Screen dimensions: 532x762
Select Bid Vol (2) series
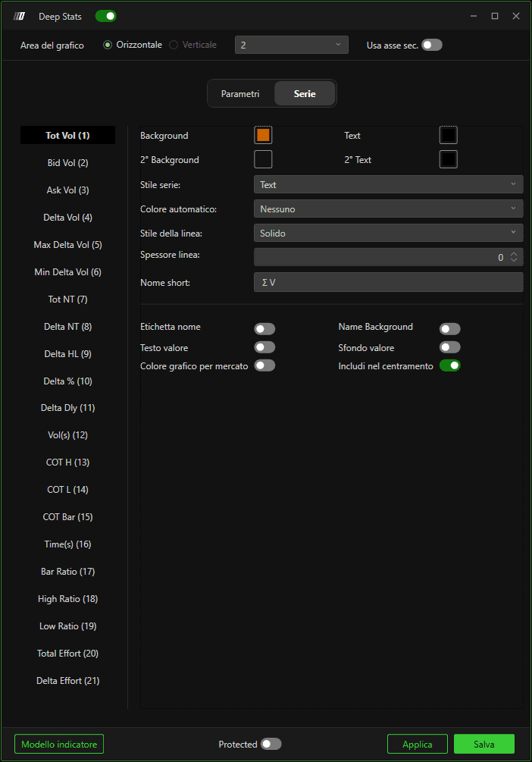pos(67,163)
